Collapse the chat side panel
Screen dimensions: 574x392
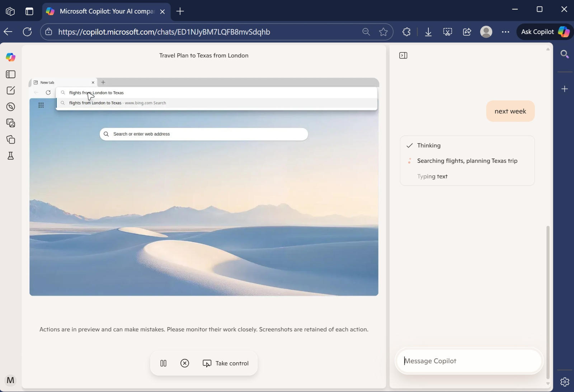(403, 56)
